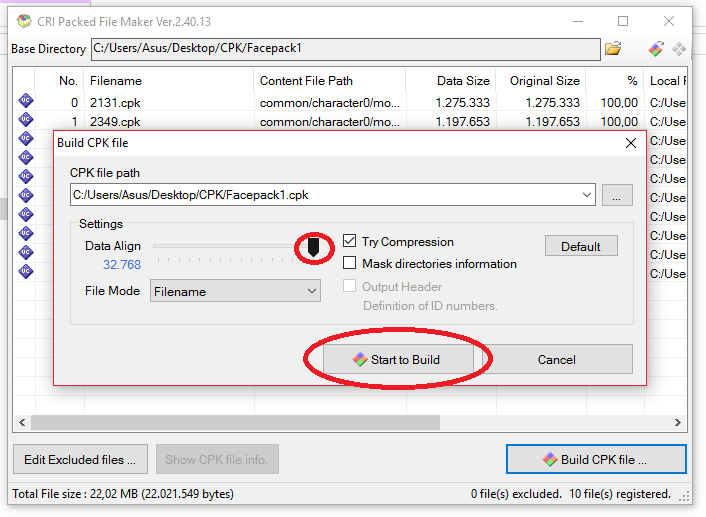Click the 32.768 Data Align value
The image size is (706, 517).
point(122,264)
